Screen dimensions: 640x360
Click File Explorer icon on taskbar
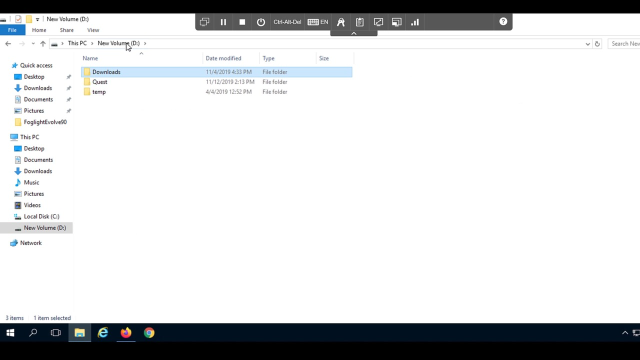(x=80, y=333)
